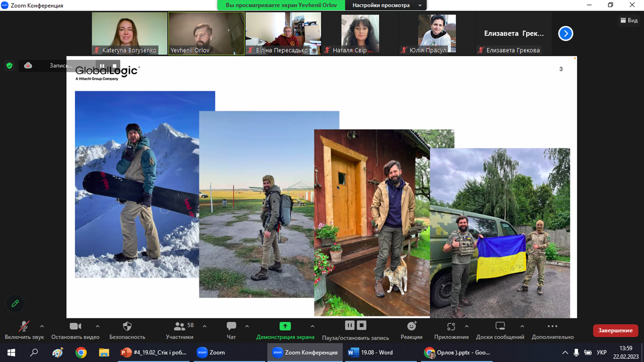Open the Participants (Участники) panel
This screenshot has width=644, height=362.
[x=180, y=327]
